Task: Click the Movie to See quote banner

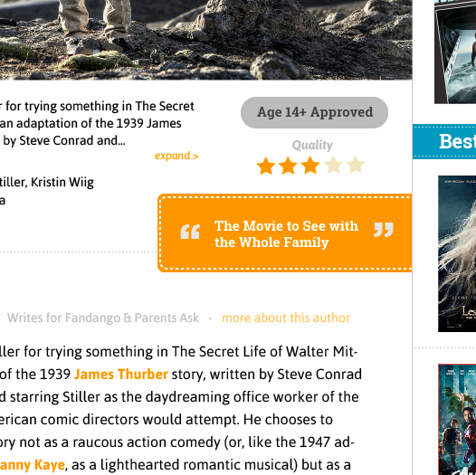Action: 285,233
